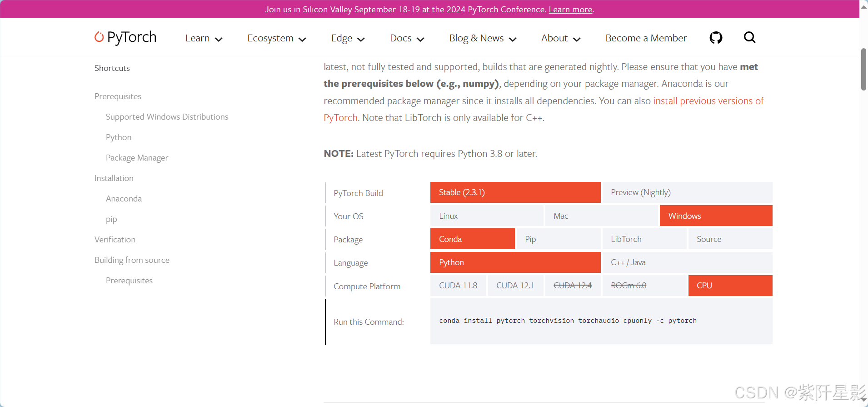The height and width of the screenshot is (407, 868).
Task: Select C++ / Java language option
Action: coord(687,262)
